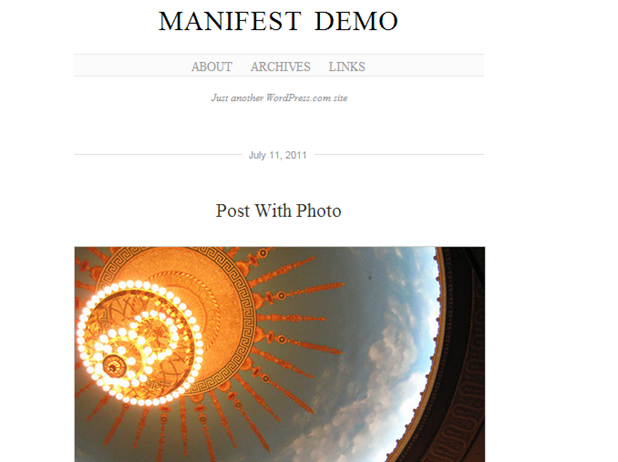
Task: Open the ABOUT page from navigation
Action: coord(212,67)
